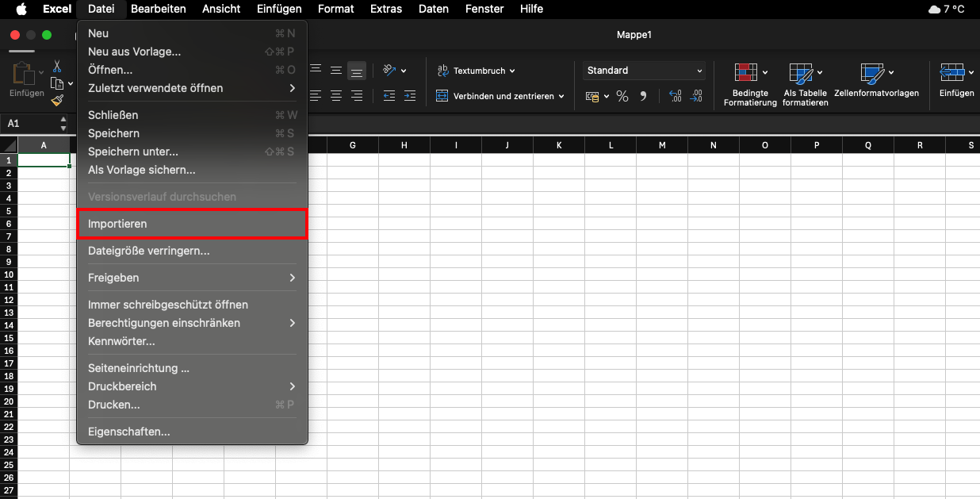Click the increase decimal places icon
980x499 pixels.
pos(676,96)
